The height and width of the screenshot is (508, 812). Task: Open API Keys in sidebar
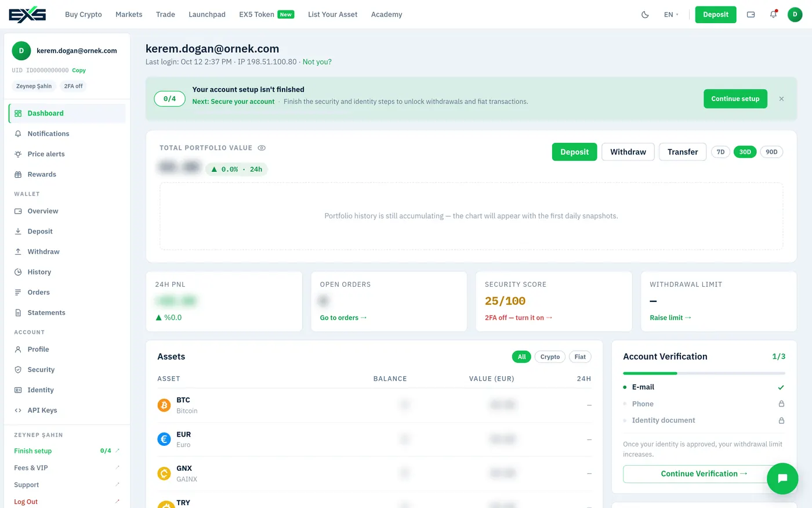pos(67,410)
